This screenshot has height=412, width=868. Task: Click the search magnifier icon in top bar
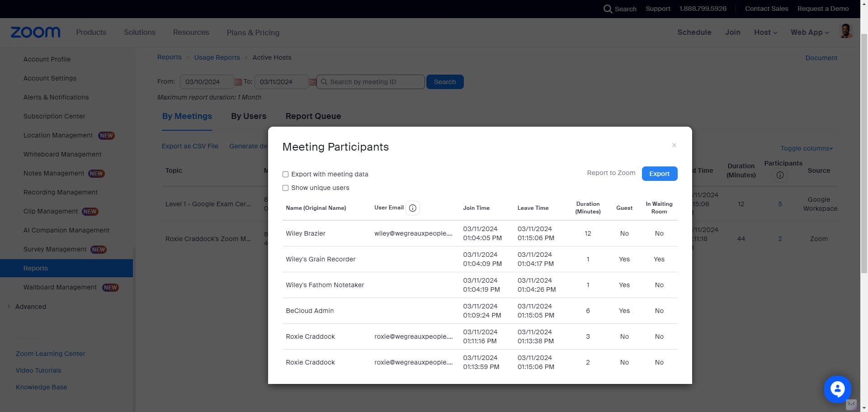point(608,9)
